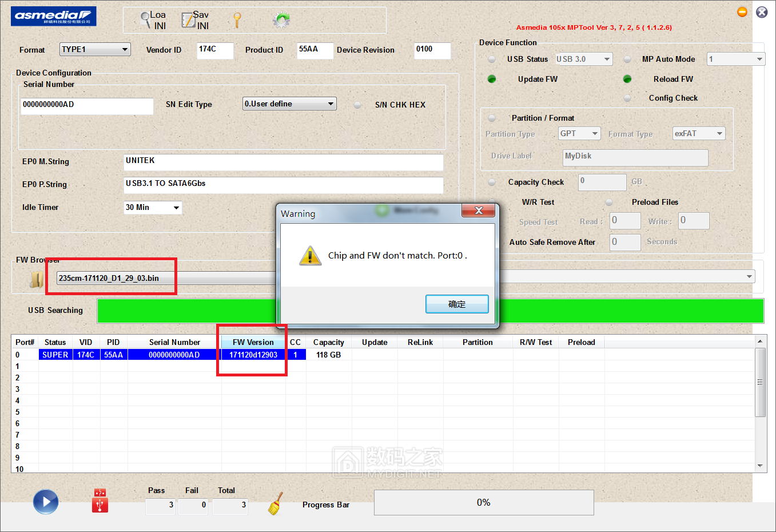
Task: Open the firmware browse folder icon
Action: click(37, 279)
